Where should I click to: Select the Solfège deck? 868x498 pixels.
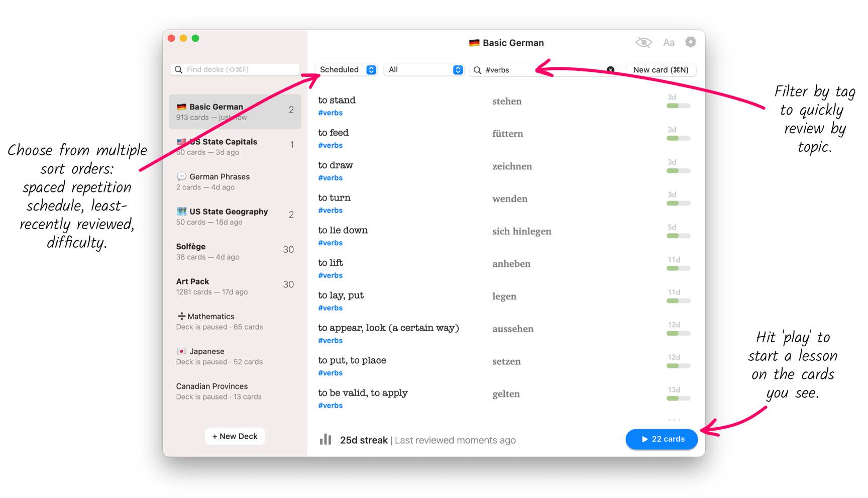click(234, 251)
